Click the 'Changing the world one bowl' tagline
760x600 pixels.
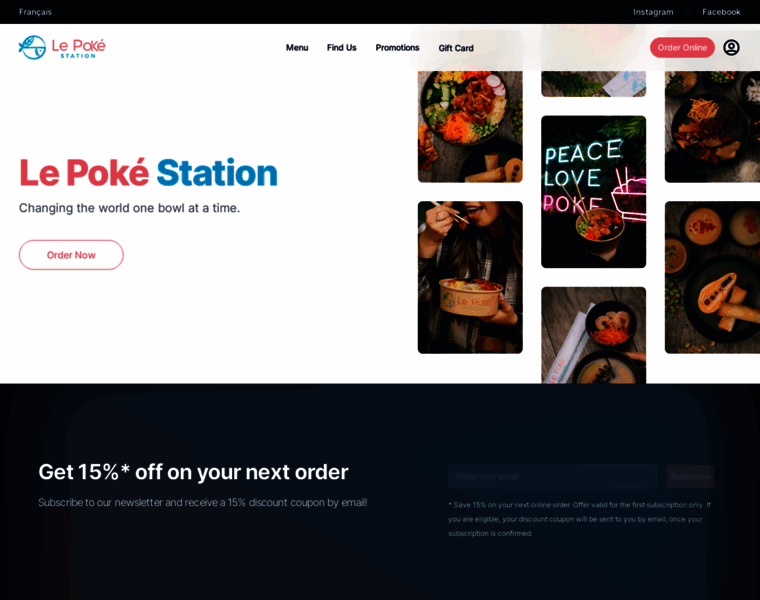tap(129, 208)
